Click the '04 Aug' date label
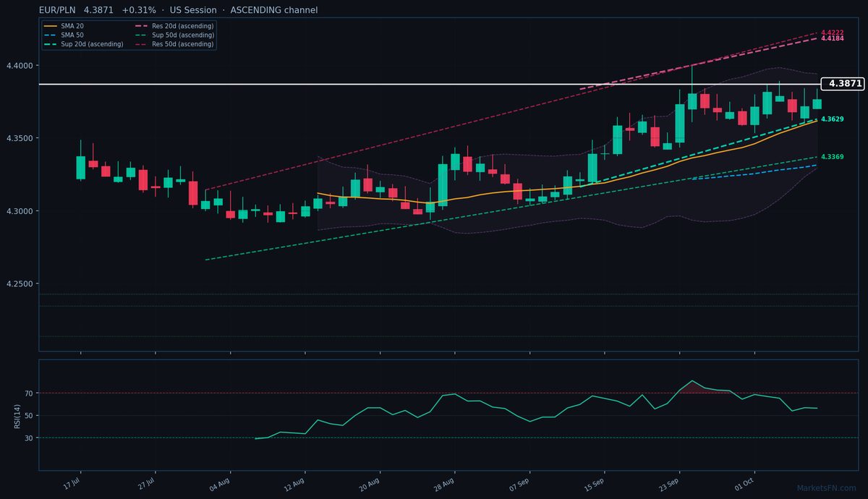Screen dimensions: 868x499 219,483
